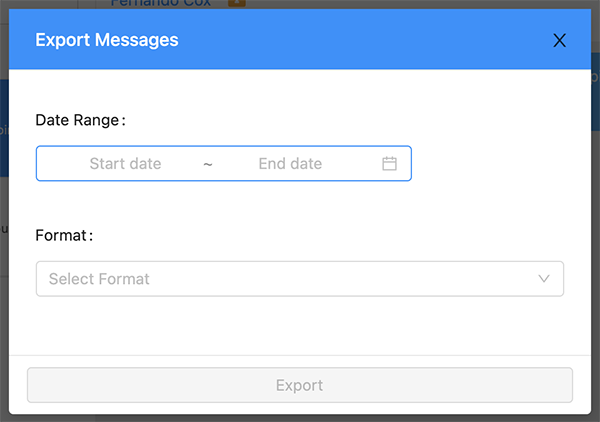Open the calendar icon in date range field

pos(389,163)
